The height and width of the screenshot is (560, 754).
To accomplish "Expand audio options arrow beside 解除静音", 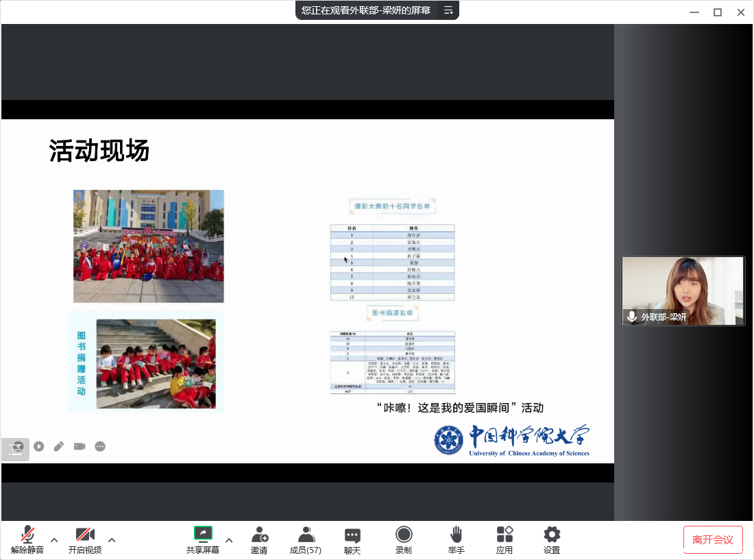I will 55,540.
